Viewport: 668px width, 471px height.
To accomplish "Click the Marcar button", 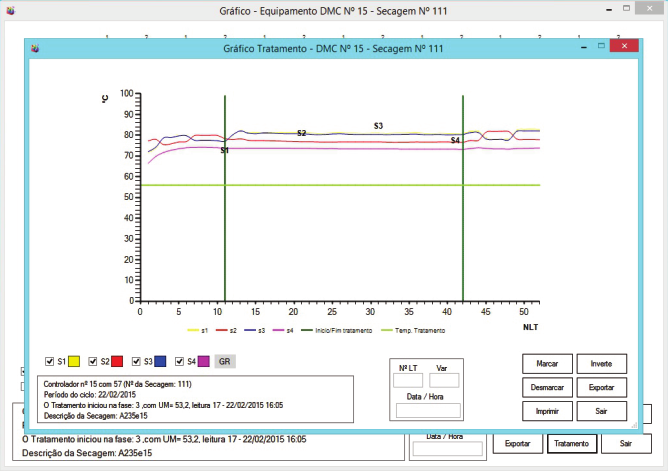I will pyautogui.click(x=547, y=362).
